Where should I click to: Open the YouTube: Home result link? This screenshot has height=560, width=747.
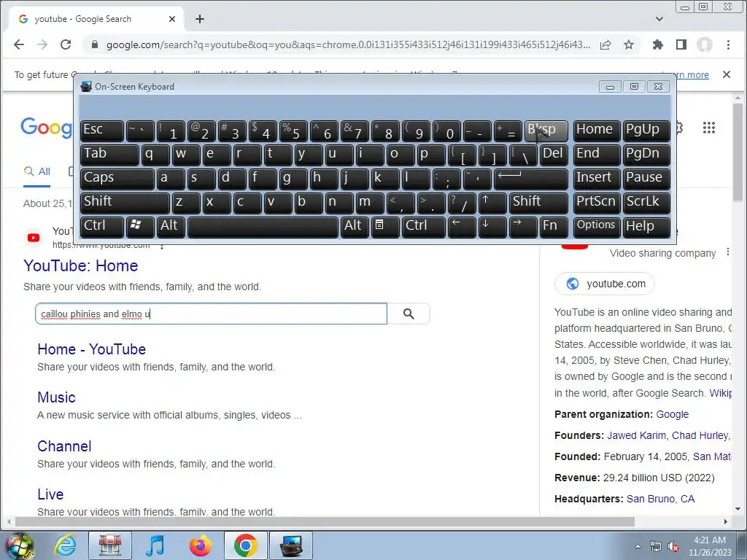point(80,265)
